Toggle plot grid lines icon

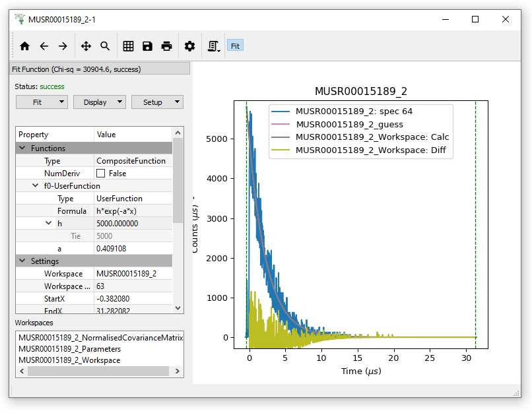(x=129, y=46)
